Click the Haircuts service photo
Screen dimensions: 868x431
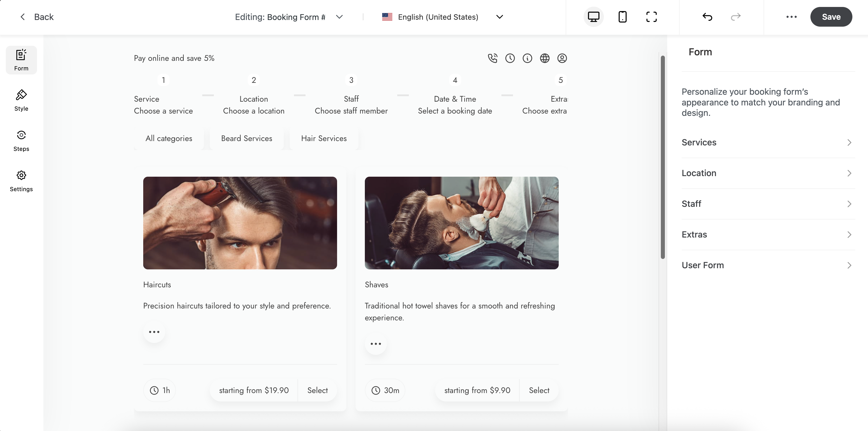[x=240, y=223]
